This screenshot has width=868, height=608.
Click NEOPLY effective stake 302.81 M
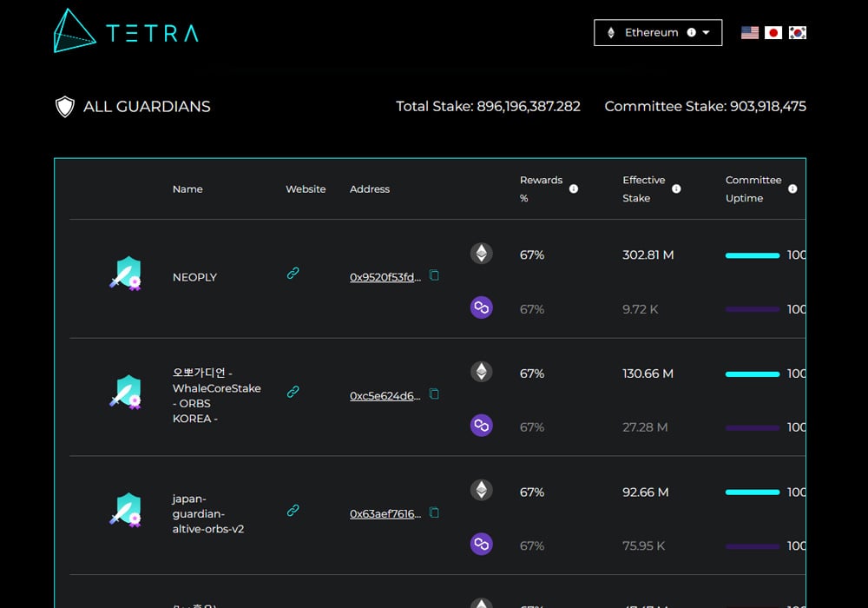pos(648,254)
